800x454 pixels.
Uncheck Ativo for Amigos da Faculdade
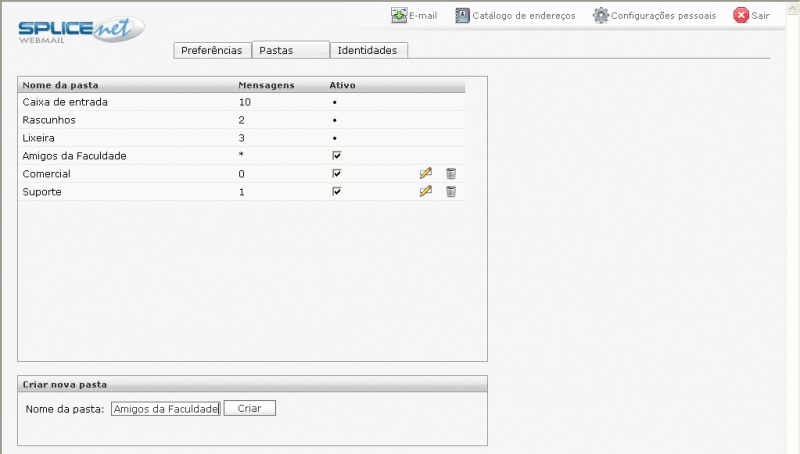point(336,155)
